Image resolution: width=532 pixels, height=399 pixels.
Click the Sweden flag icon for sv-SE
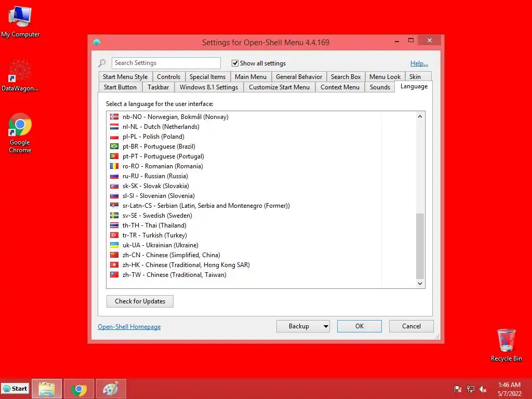pos(114,216)
